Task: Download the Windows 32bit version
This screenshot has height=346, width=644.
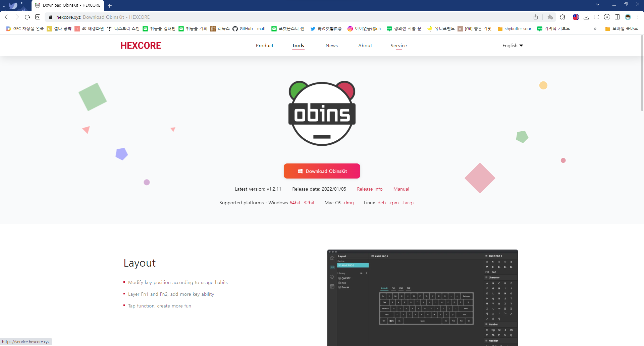Action: point(309,203)
